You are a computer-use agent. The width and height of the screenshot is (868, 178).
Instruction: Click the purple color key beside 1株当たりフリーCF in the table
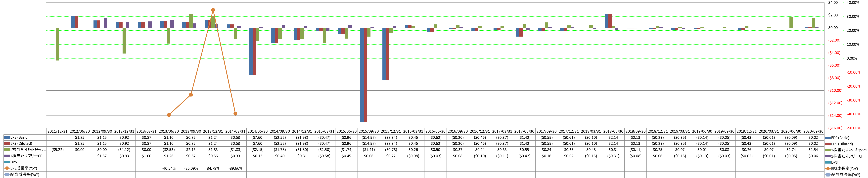tap(7, 156)
